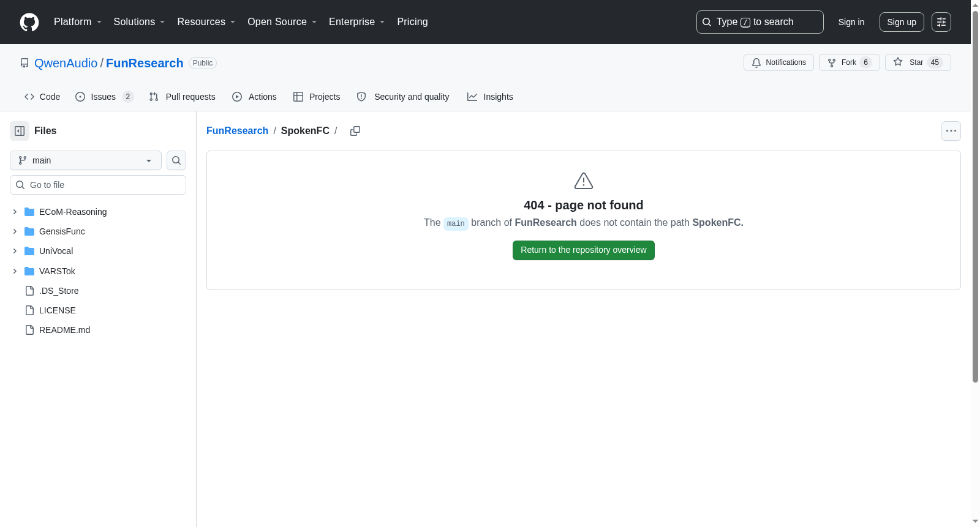Click the Fork count badge 6
The image size is (980, 527).
[x=865, y=62]
